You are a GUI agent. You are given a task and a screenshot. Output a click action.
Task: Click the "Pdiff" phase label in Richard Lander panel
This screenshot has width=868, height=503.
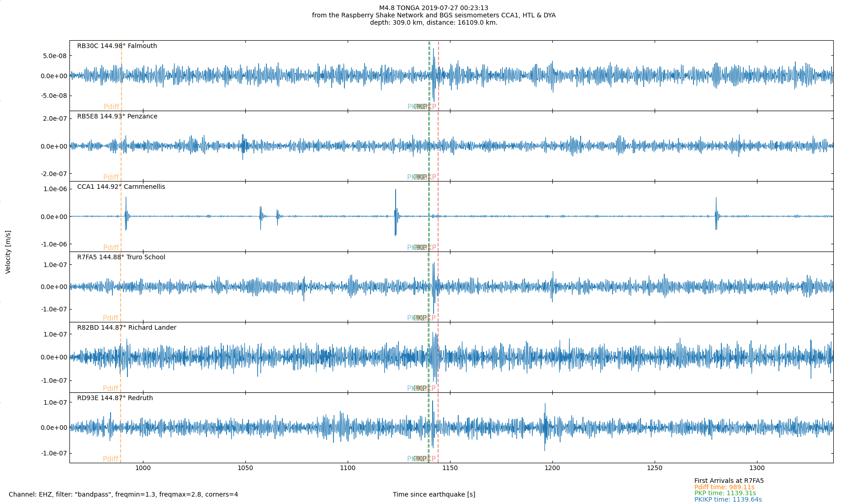click(111, 389)
